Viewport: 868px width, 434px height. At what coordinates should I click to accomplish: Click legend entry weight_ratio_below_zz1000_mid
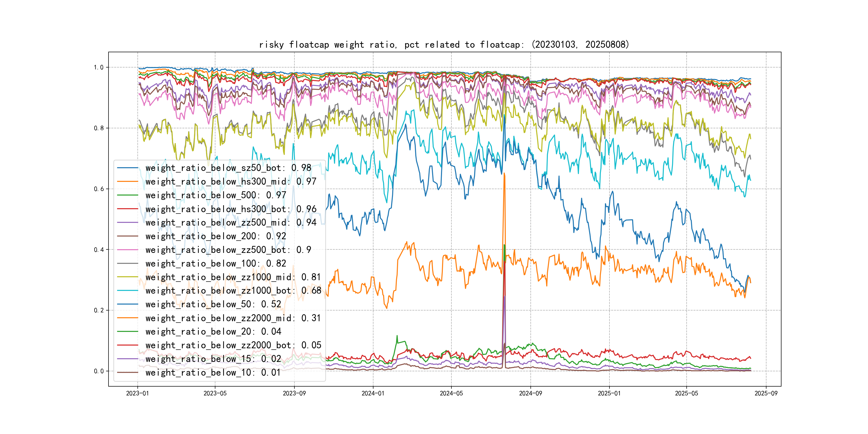[x=233, y=277]
